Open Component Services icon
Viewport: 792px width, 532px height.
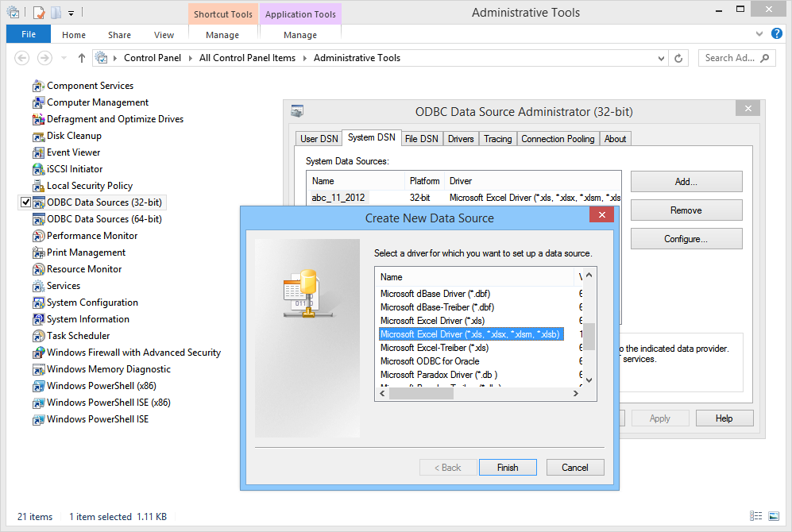(38, 87)
